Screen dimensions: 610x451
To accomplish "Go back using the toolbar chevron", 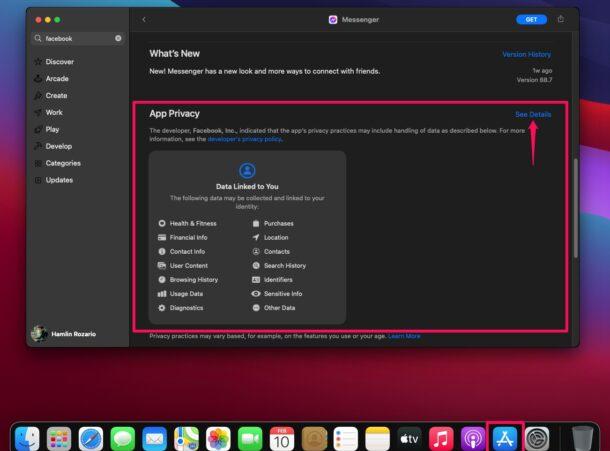I will click(x=144, y=19).
